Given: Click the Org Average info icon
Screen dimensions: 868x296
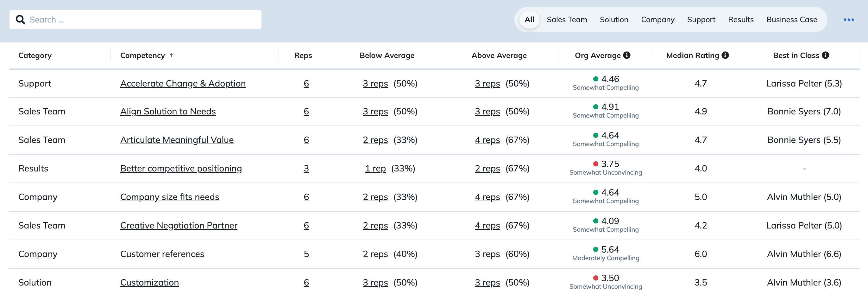Looking at the screenshot, I should click(x=626, y=55).
